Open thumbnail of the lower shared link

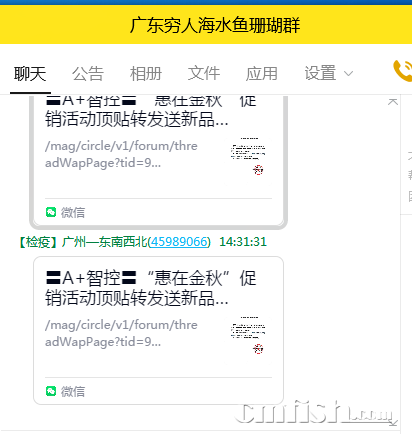point(248,336)
